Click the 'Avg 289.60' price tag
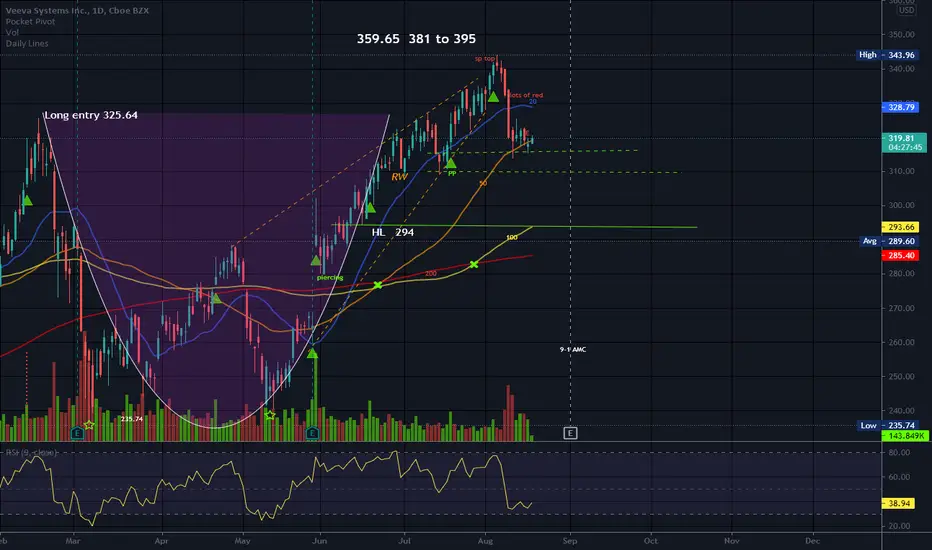Viewport: 932px width, 550px height. point(889,241)
